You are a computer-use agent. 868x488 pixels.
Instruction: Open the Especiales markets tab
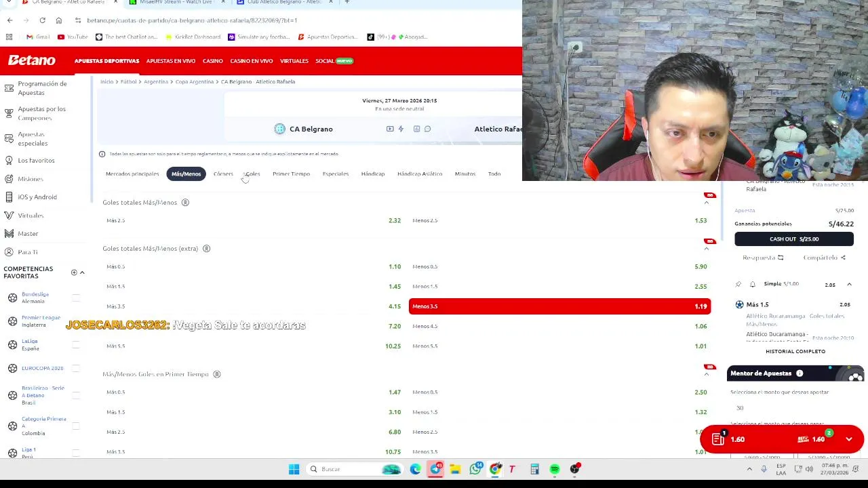point(335,174)
